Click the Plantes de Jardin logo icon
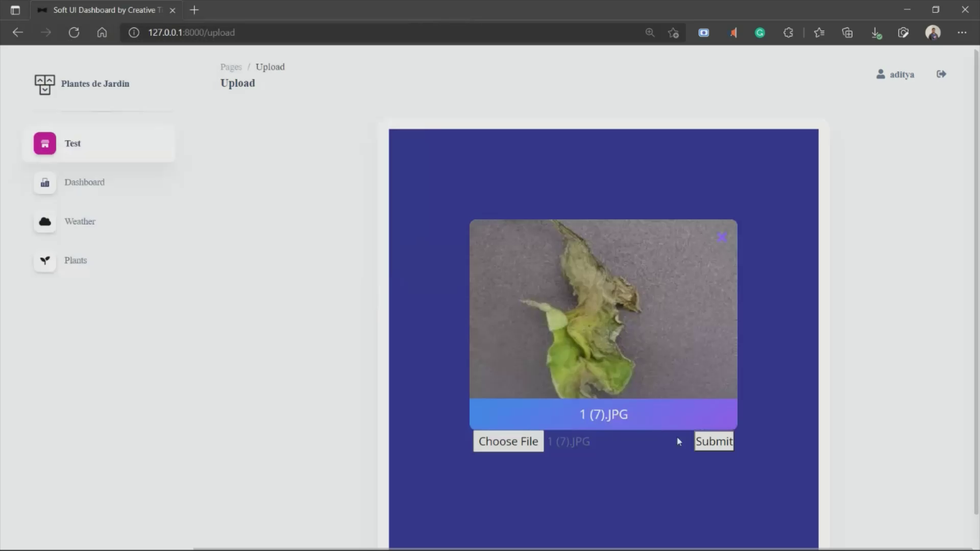The image size is (980, 551). click(44, 84)
